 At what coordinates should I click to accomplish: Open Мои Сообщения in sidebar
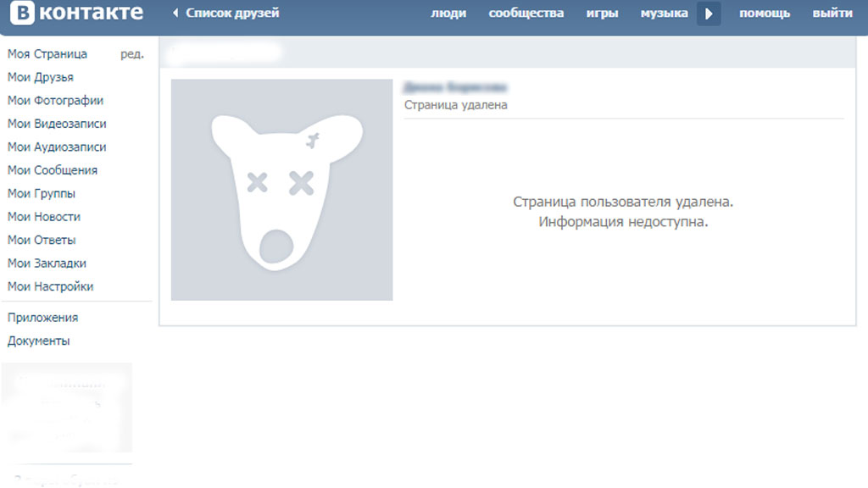(53, 170)
